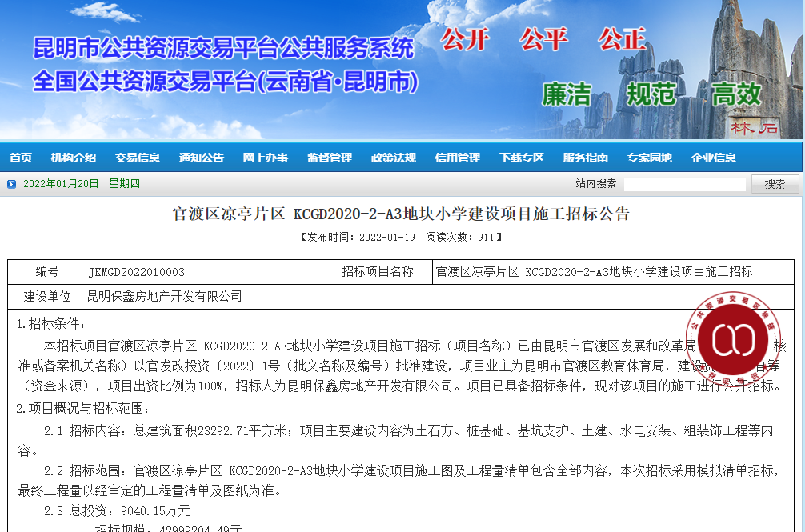Open the 政策法规 page
The image size is (805, 532).
tap(394, 158)
